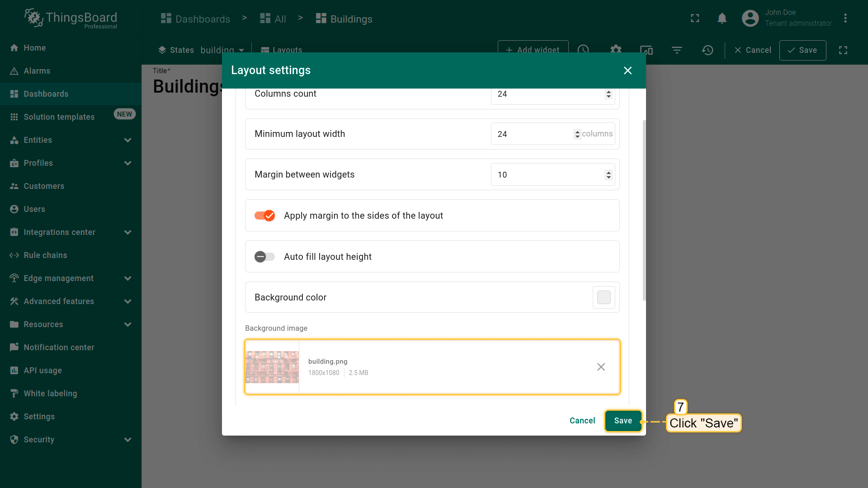Expand the Resources sidebar section
868x488 pixels.
click(127, 324)
